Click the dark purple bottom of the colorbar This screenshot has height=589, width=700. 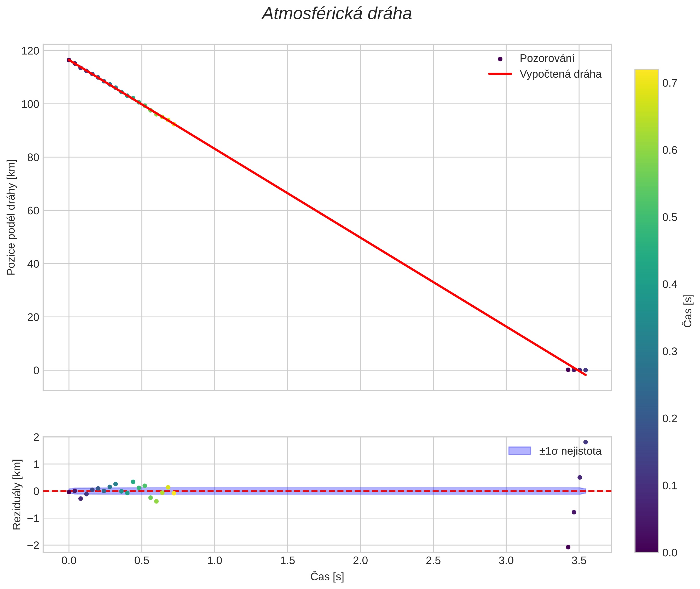[x=646, y=548]
